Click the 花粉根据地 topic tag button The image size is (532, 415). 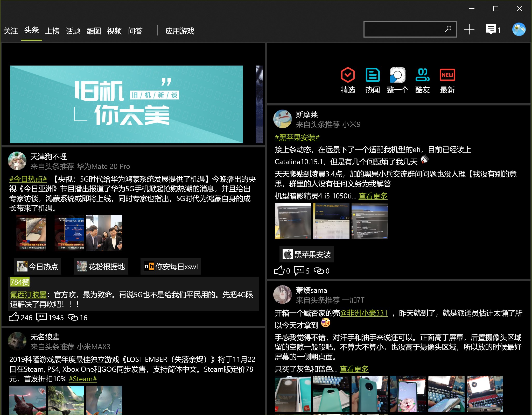click(101, 266)
